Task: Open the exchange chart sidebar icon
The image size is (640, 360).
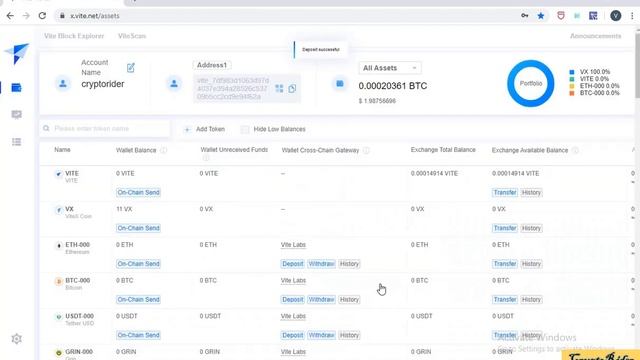Action: click(16, 115)
